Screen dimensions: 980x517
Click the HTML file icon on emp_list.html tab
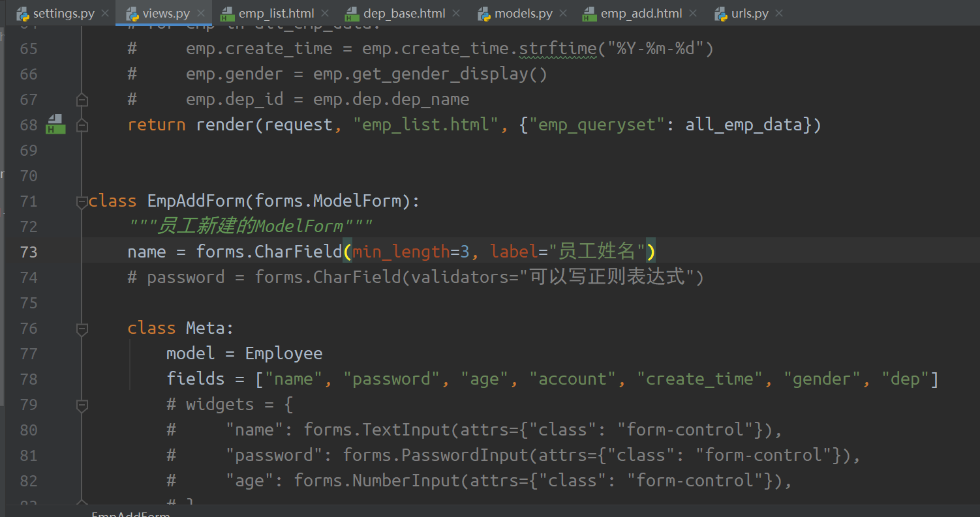(228, 14)
